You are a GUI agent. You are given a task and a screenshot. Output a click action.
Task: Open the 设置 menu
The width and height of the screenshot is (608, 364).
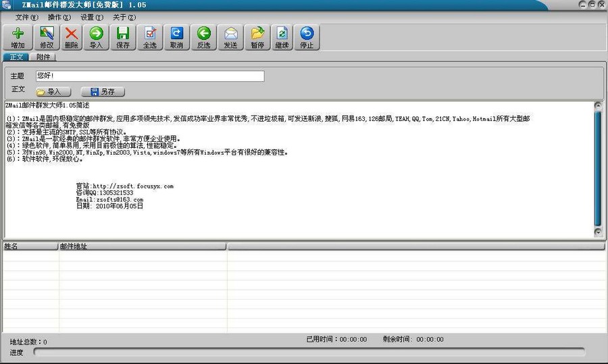(92, 18)
